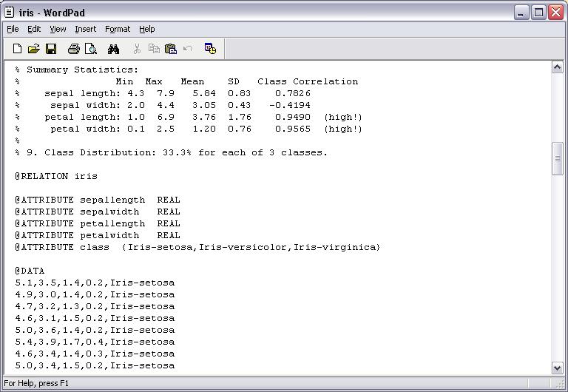Click the 'petal width:' statistics row
This screenshot has height=392, width=568.
click(x=189, y=129)
